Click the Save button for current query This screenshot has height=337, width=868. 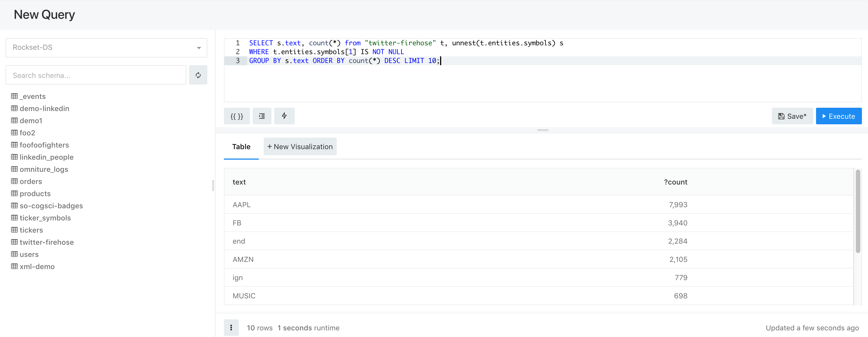[x=793, y=115]
